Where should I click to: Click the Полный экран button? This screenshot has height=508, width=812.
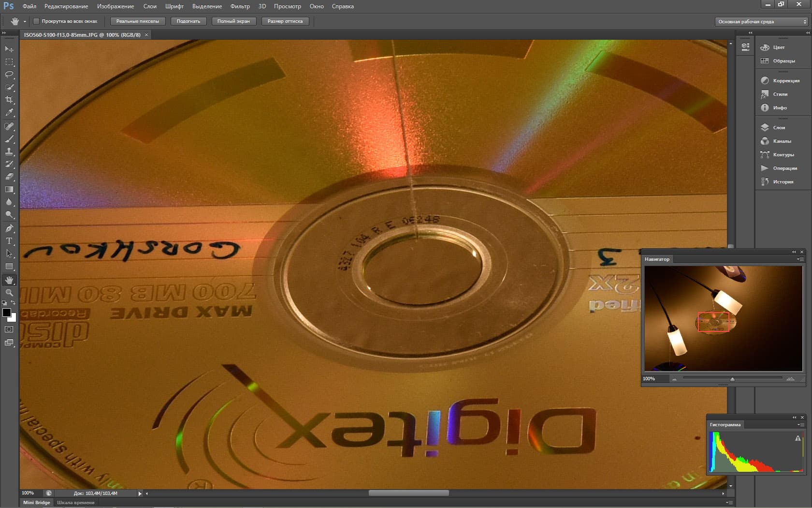pyautogui.click(x=233, y=21)
